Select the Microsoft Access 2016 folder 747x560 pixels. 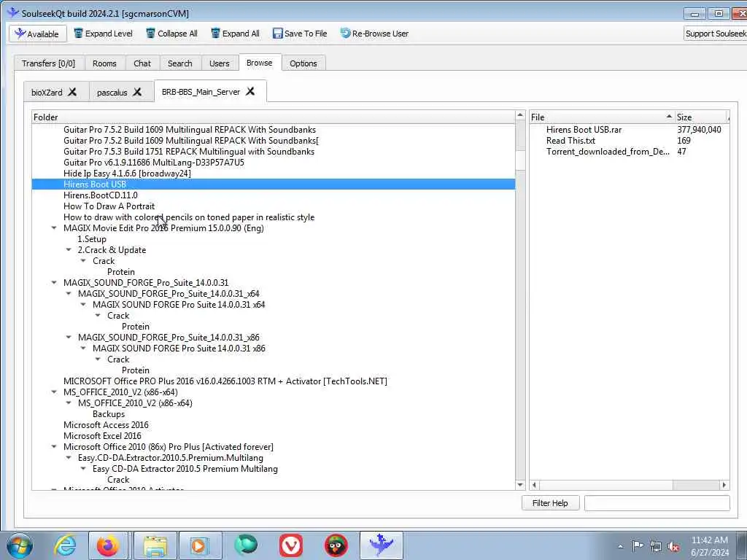[106, 425]
